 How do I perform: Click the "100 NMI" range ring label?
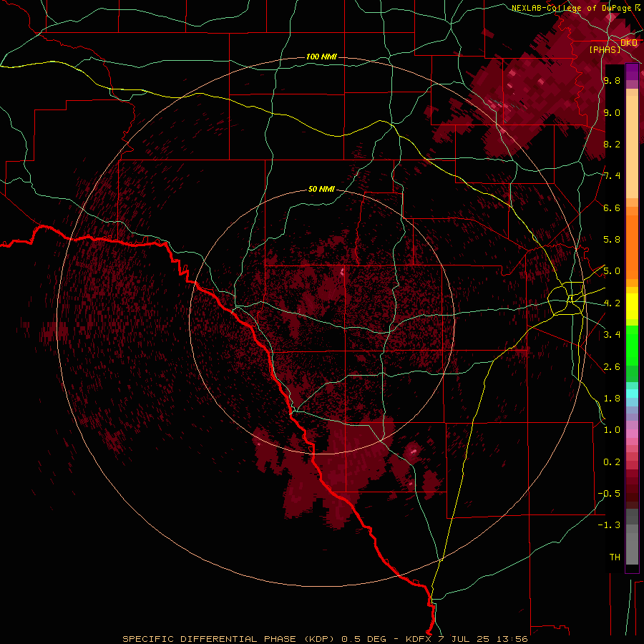click(x=321, y=57)
